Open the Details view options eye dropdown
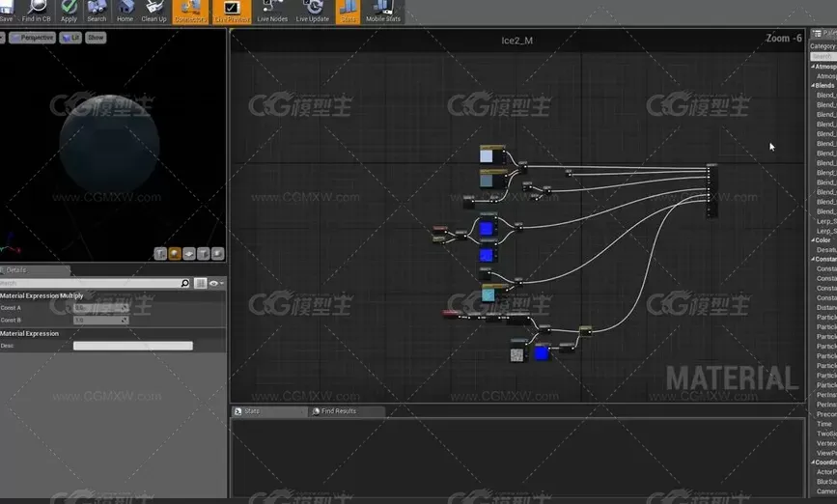The height and width of the screenshot is (504, 837). [216, 283]
